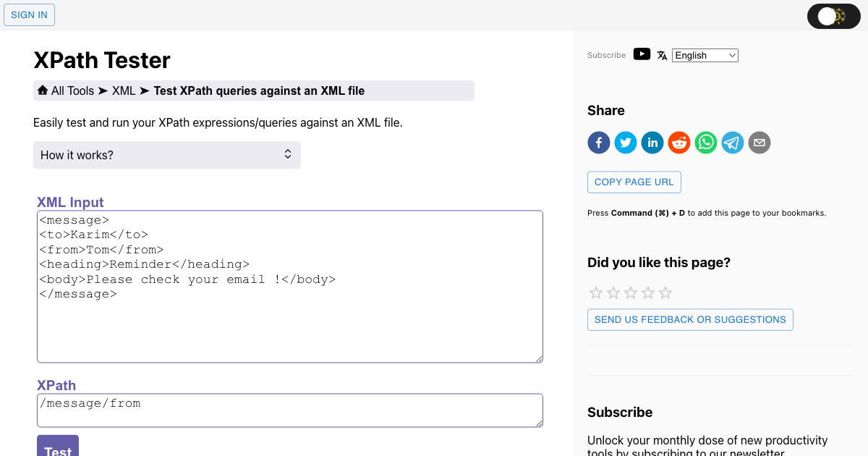Expand the How it works section

[166, 154]
